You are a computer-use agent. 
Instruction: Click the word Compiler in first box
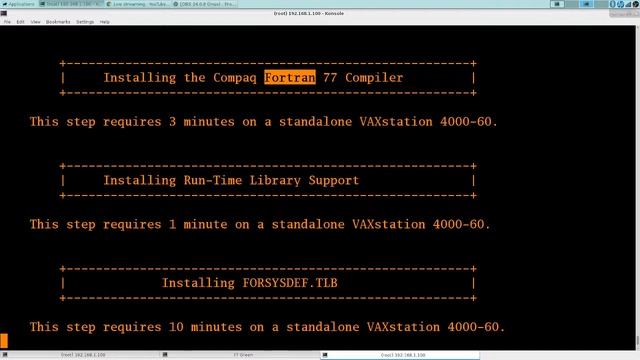pyautogui.click(x=374, y=78)
